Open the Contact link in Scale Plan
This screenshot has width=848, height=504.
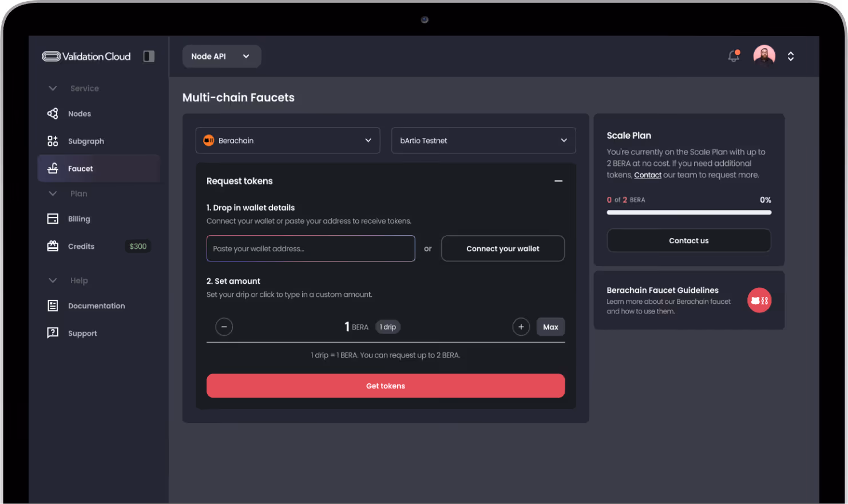click(647, 174)
